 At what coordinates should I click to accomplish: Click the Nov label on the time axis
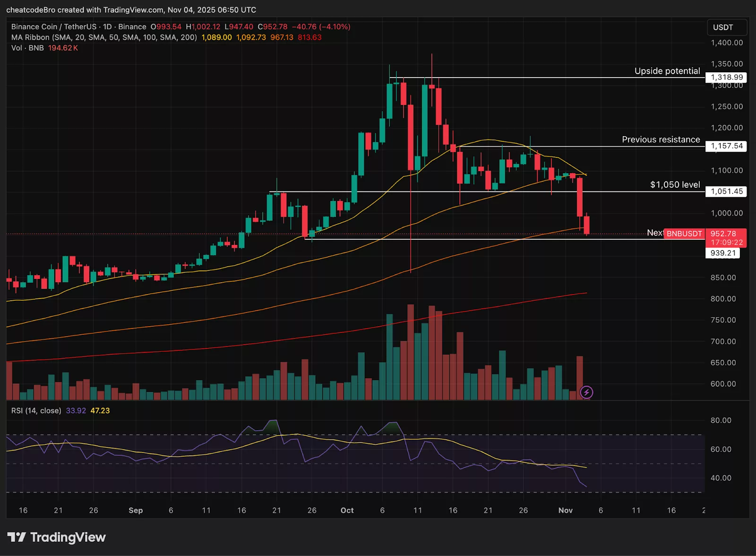[x=566, y=511]
